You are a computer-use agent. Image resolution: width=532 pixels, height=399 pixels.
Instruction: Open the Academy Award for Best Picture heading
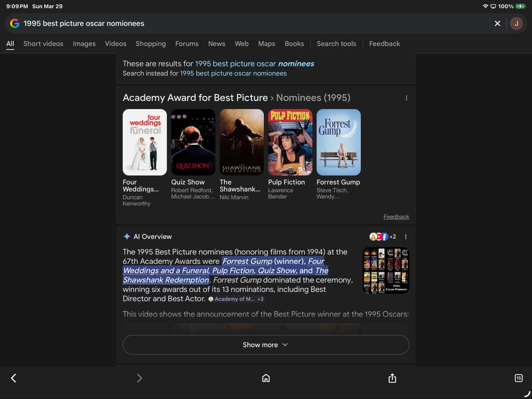195,98
